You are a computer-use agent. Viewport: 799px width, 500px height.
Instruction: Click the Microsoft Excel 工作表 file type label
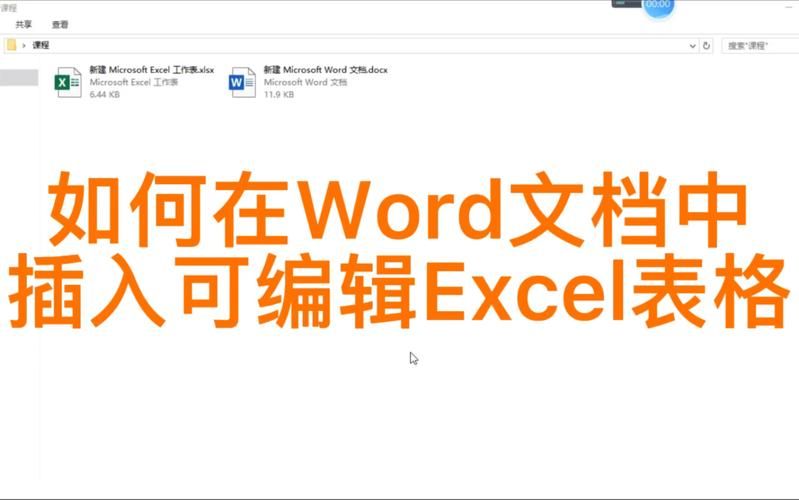133,82
